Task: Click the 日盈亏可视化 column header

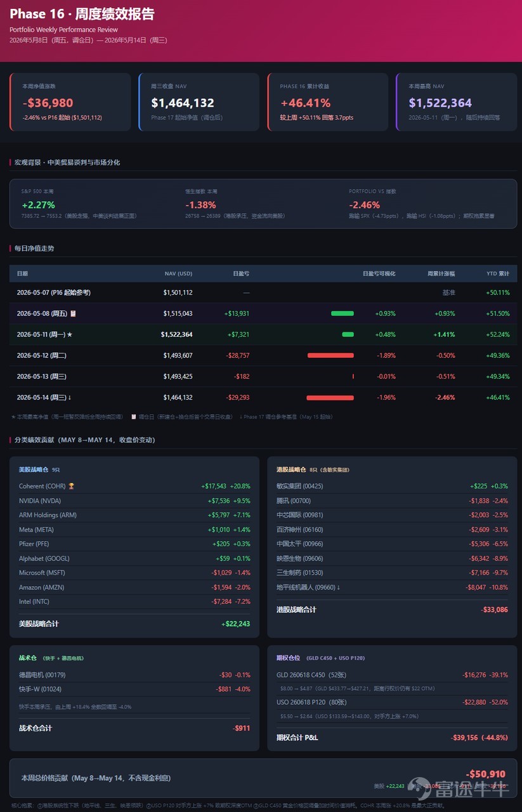Action: point(379,273)
